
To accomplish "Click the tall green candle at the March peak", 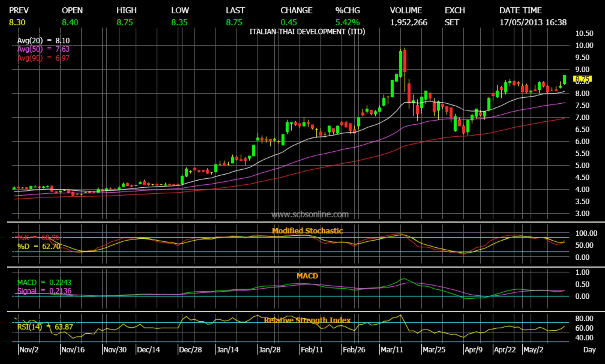I will [x=401, y=64].
